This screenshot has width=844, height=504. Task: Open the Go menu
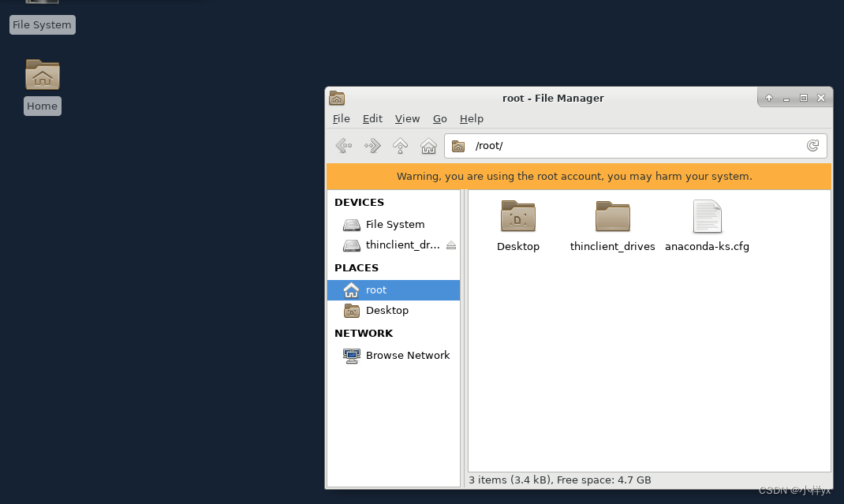tap(440, 118)
